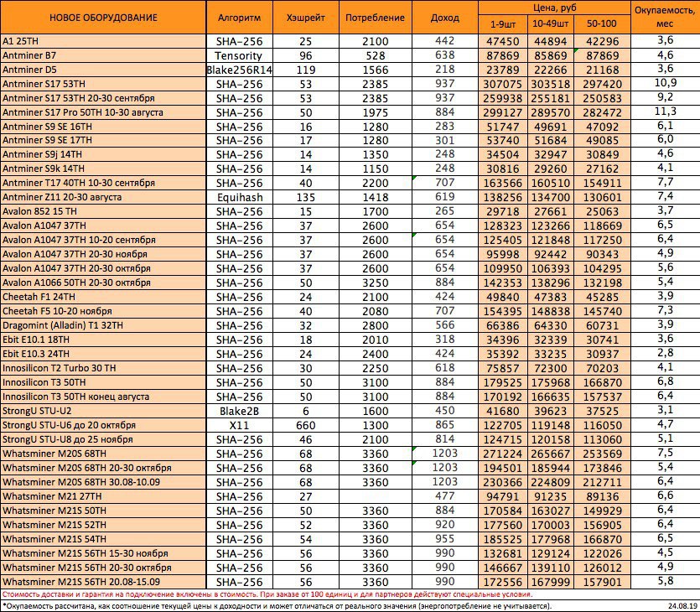
Task: Click the hashrate value '135'
Action: [306, 197]
